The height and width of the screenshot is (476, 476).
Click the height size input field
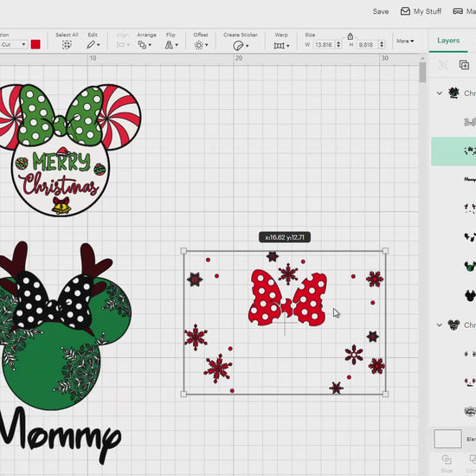367,45
